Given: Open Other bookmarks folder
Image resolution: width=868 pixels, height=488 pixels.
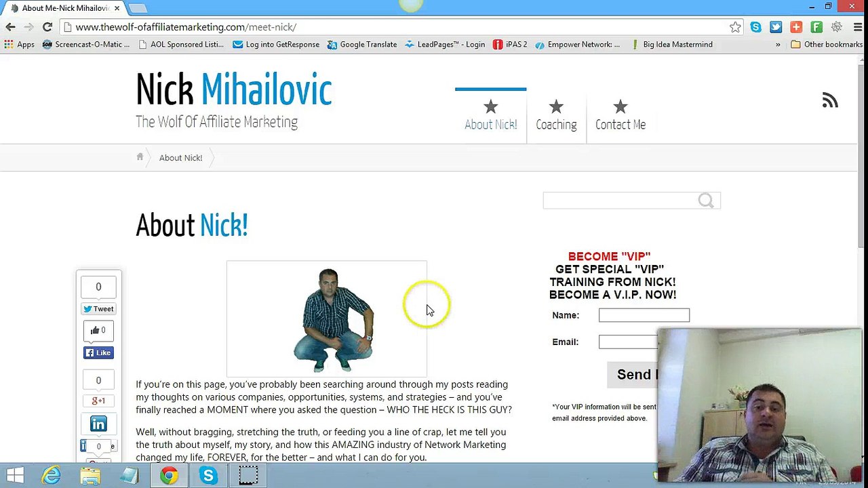Looking at the screenshot, I should point(827,45).
